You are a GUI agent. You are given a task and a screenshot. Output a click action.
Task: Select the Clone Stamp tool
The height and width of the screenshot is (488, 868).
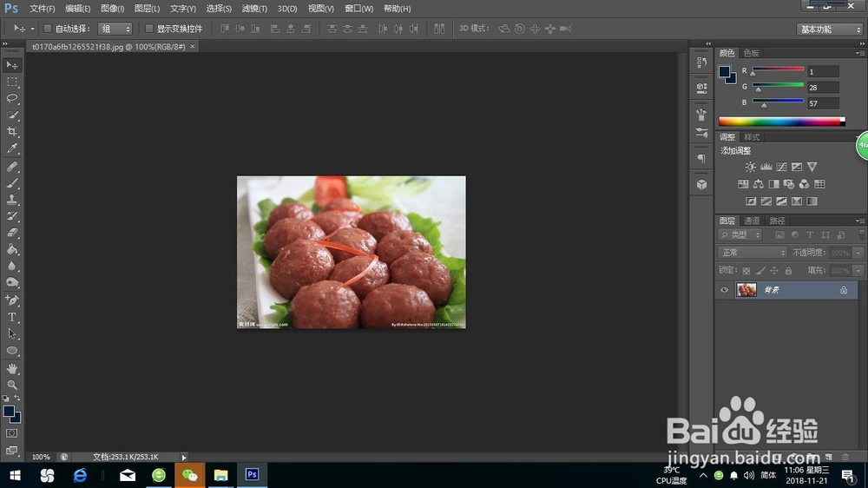click(11, 200)
